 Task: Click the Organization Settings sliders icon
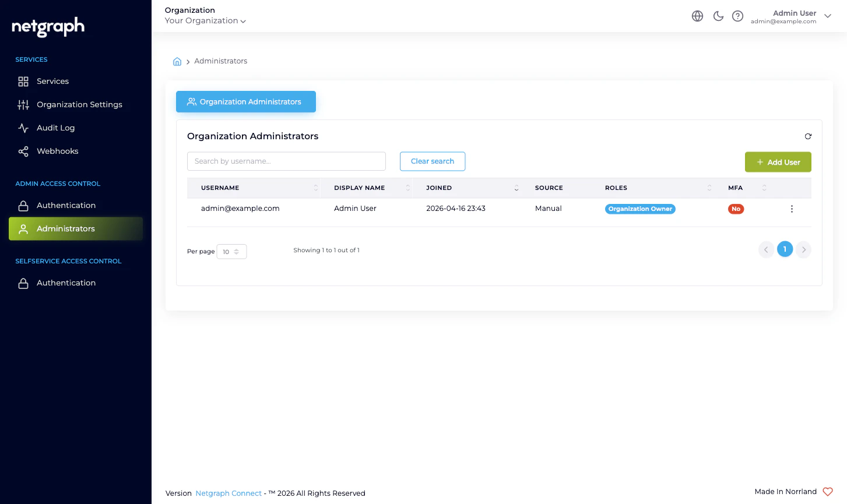click(23, 104)
